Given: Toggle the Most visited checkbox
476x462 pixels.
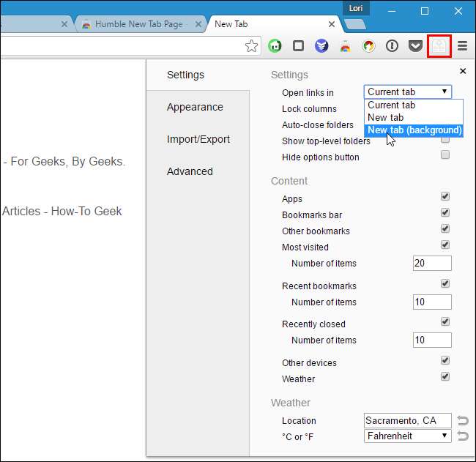Looking at the screenshot, I should tap(445, 245).
